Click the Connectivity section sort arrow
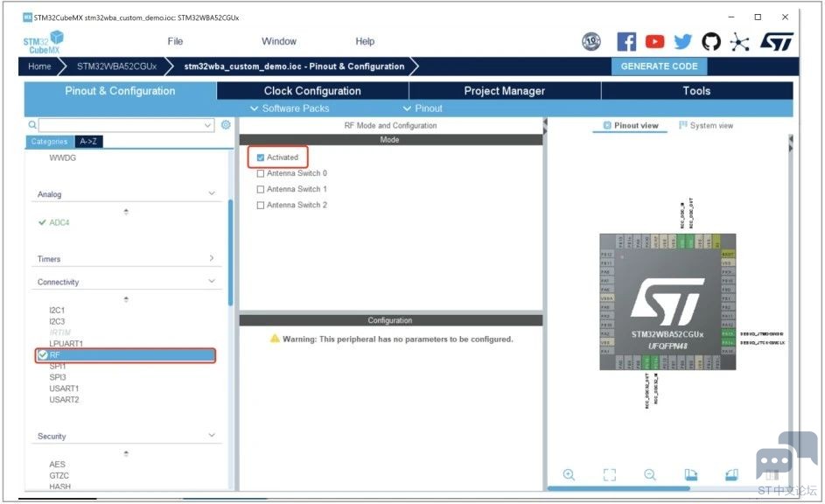 126,299
